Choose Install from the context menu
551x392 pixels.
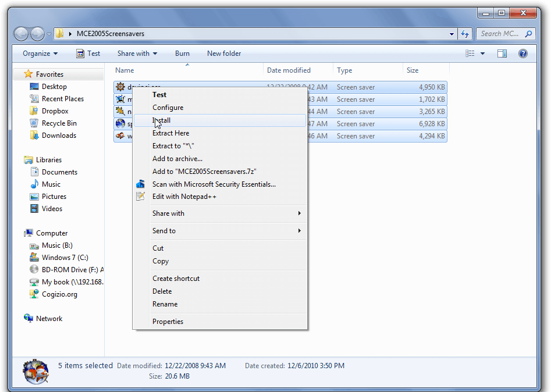point(162,120)
